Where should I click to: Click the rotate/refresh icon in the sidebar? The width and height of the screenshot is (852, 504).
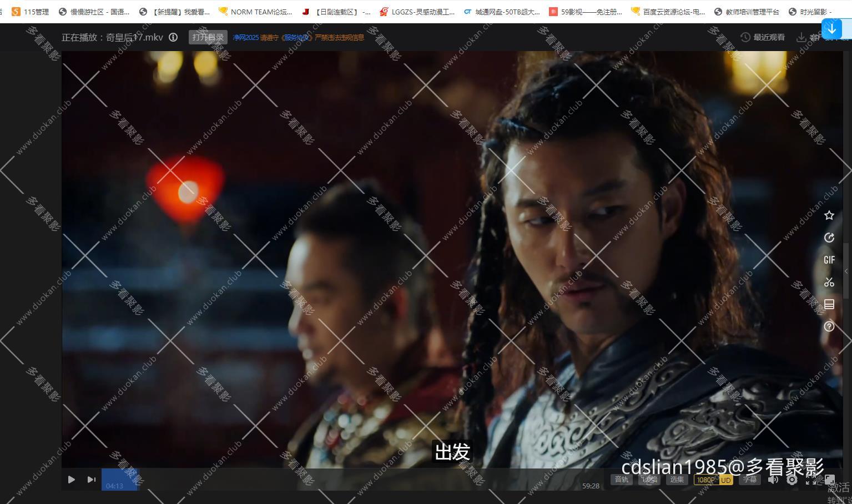[x=829, y=238]
